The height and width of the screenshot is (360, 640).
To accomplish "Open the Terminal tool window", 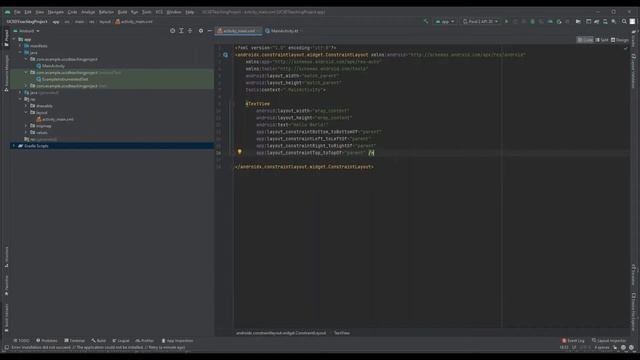I will 74,341.
